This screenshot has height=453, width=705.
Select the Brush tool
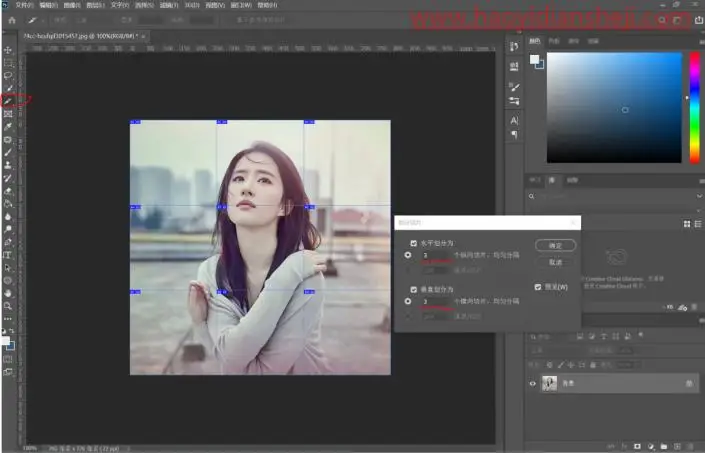click(x=8, y=152)
